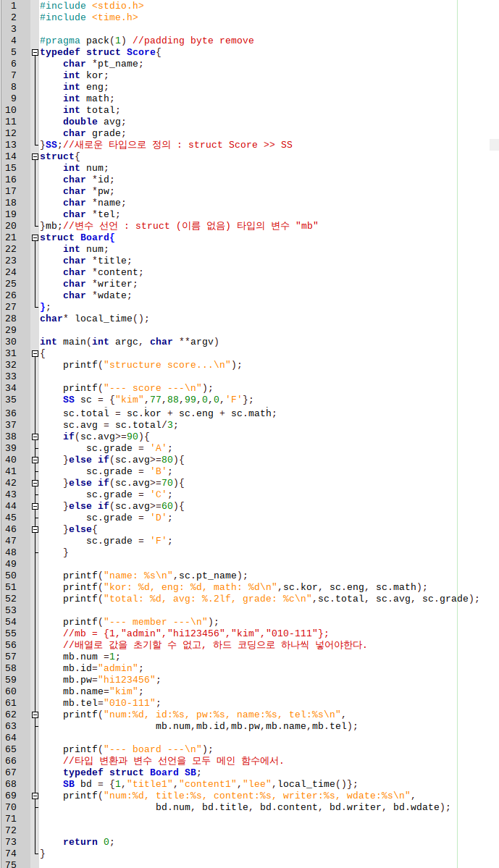Click the 'char *id;' declaration
The width and height of the screenshot is (499, 868).
coord(88,180)
